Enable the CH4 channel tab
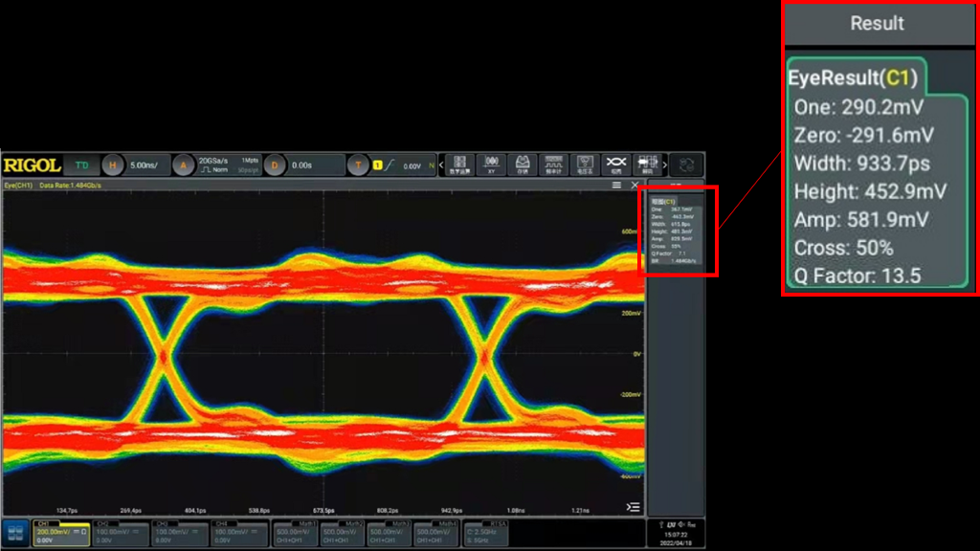 click(239, 534)
